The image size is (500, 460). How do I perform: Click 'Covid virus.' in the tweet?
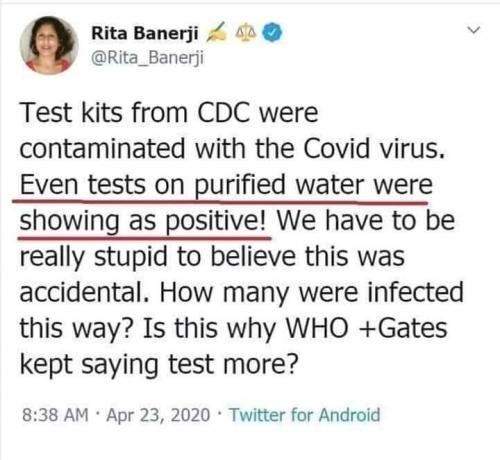[374, 148]
